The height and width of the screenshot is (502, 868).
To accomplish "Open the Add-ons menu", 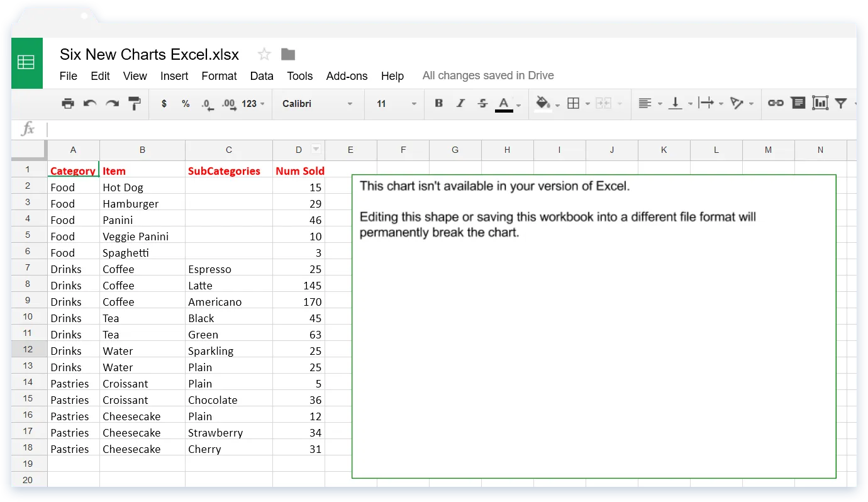I will pos(347,76).
